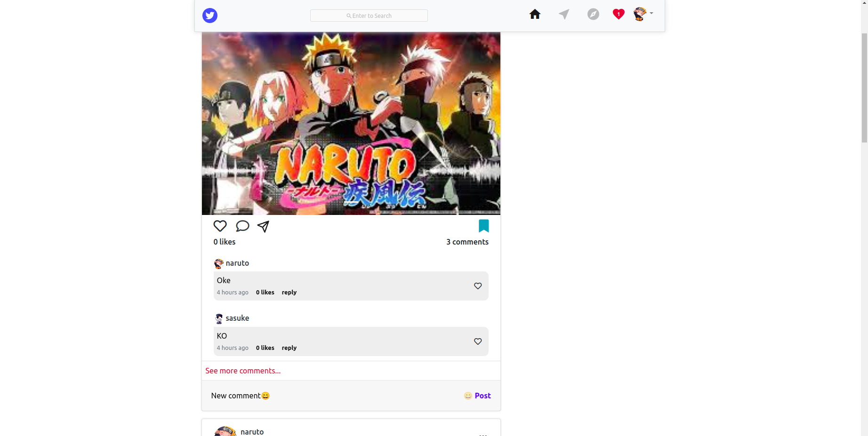Click See more comments link
This screenshot has width=868, height=436.
[x=243, y=371]
